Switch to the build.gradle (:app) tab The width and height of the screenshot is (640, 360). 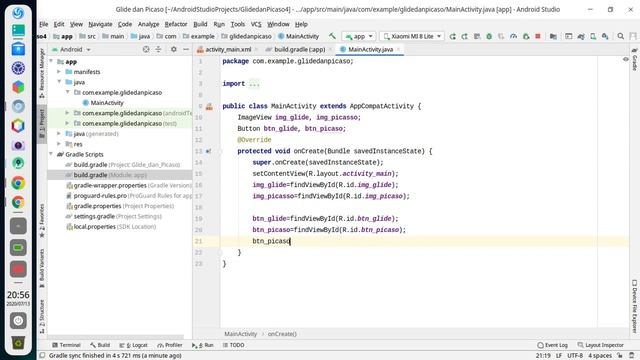point(299,49)
